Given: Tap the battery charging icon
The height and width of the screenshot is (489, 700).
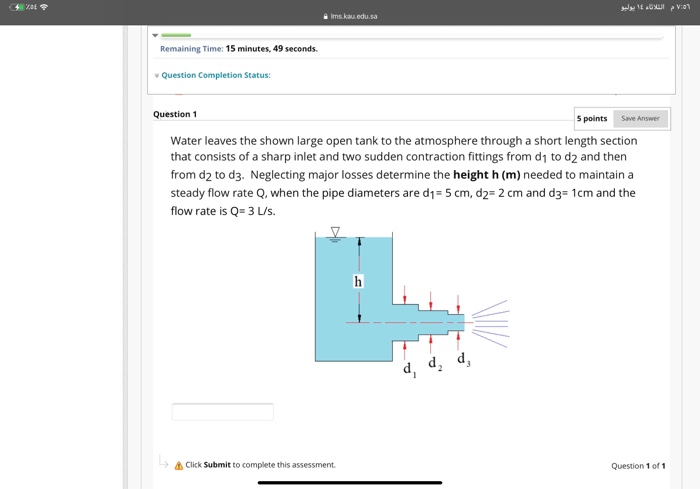Looking at the screenshot, I should click(17, 7).
